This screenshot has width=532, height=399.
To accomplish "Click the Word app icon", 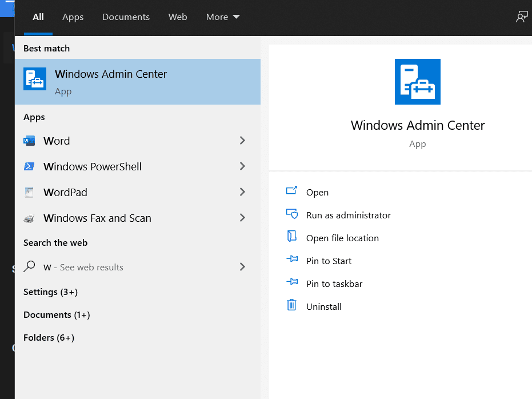I will point(29,141).
